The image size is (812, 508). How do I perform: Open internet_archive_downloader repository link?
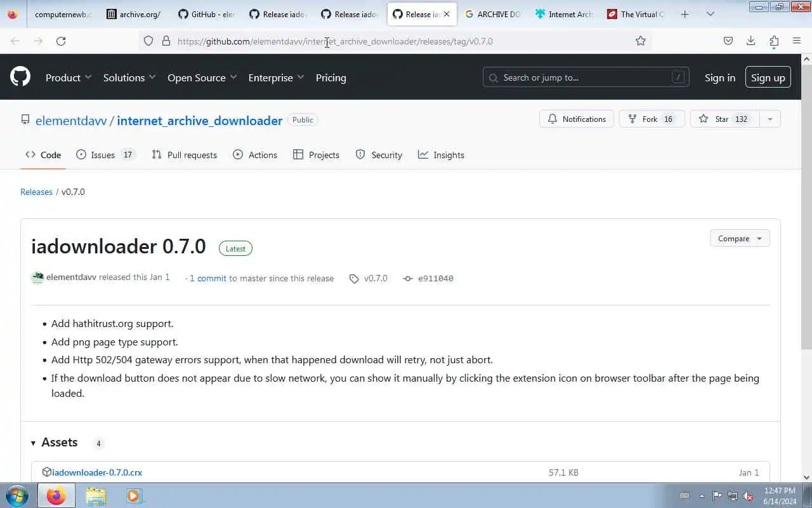point(200,121)
